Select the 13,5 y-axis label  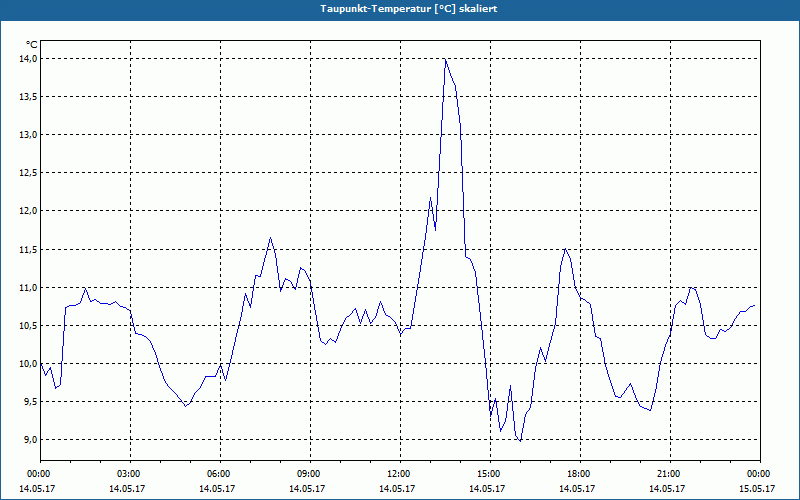point(29,97)
